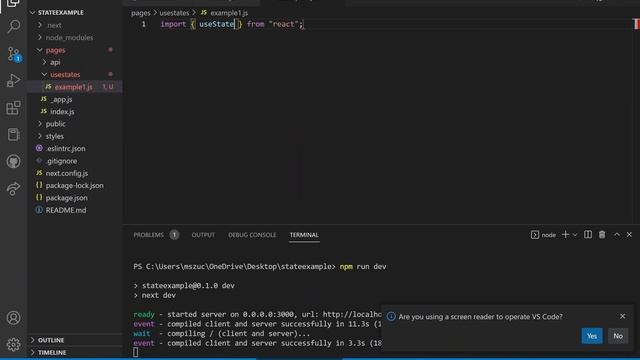Open package-lock.json file
This screenshot has height=360, width=640.
(x=75, y=185)
